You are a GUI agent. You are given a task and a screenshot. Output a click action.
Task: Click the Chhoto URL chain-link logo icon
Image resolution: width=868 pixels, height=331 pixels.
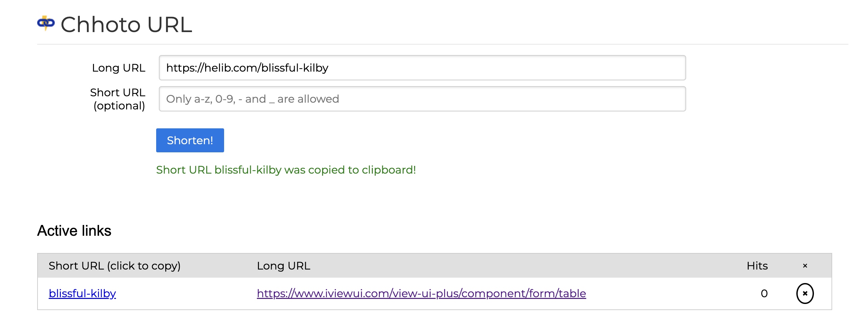coord(46,23)
